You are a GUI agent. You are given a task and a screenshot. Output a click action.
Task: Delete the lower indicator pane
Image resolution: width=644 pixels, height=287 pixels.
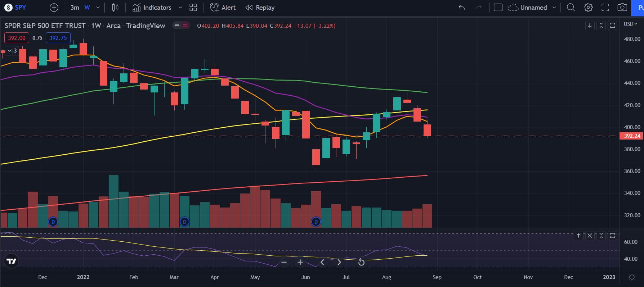(590, 236)
